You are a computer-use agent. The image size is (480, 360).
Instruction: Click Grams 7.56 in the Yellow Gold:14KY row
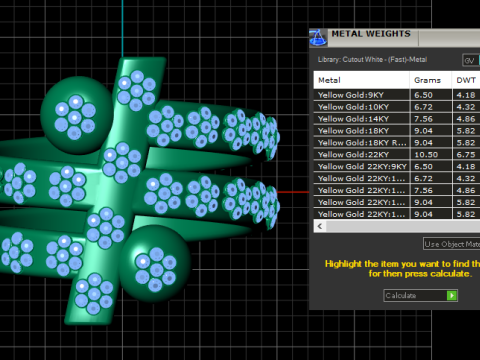(423, 119)
